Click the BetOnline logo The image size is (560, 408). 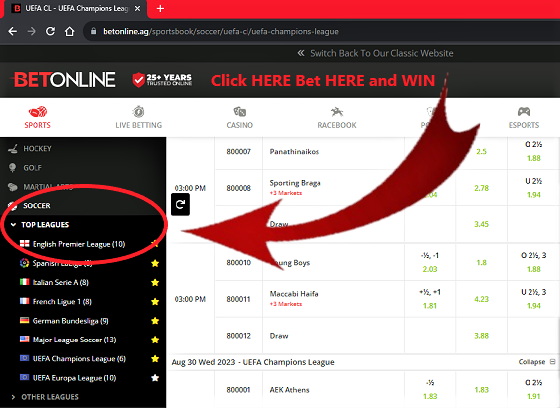point(64,80)
